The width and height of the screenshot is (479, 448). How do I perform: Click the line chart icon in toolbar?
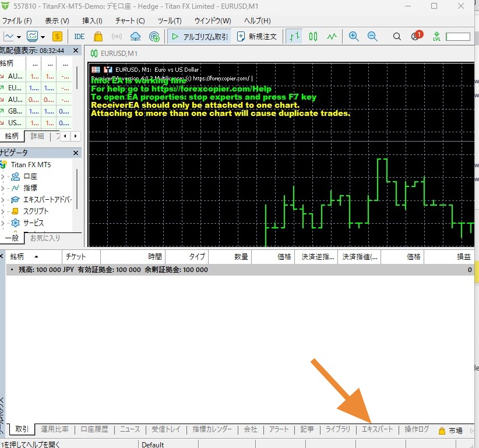[x=8, y=37]
